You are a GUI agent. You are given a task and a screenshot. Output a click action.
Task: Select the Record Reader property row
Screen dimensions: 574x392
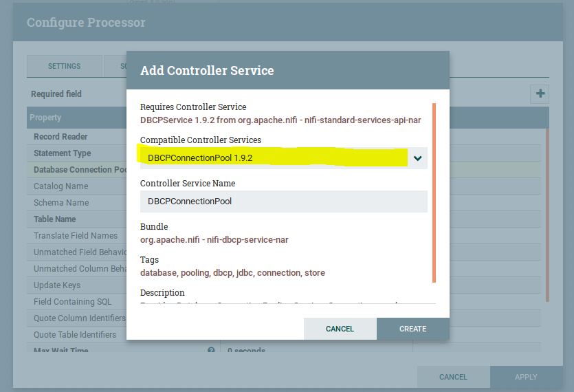(60, 137)
